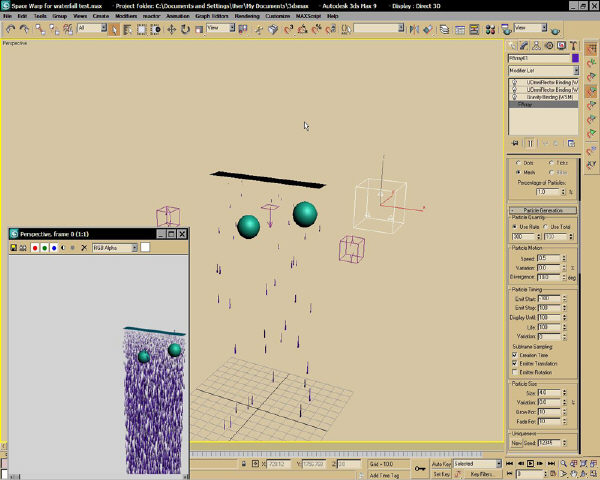The height and width of the screenshot is (480, 600).
Task: Open the Utilities hammer tab
Action: click(573, 46)
